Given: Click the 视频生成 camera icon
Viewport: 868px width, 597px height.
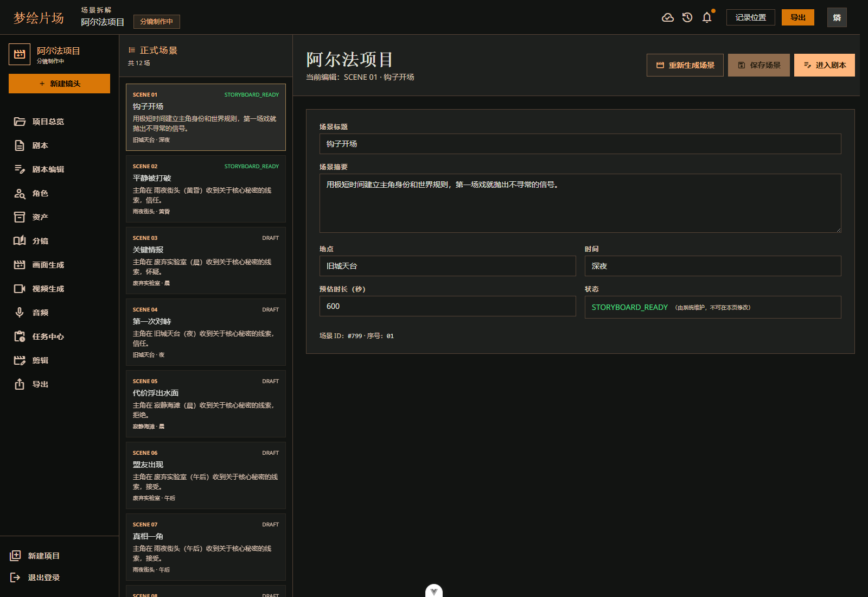Looking at the screenshot, I should [20, 289].
